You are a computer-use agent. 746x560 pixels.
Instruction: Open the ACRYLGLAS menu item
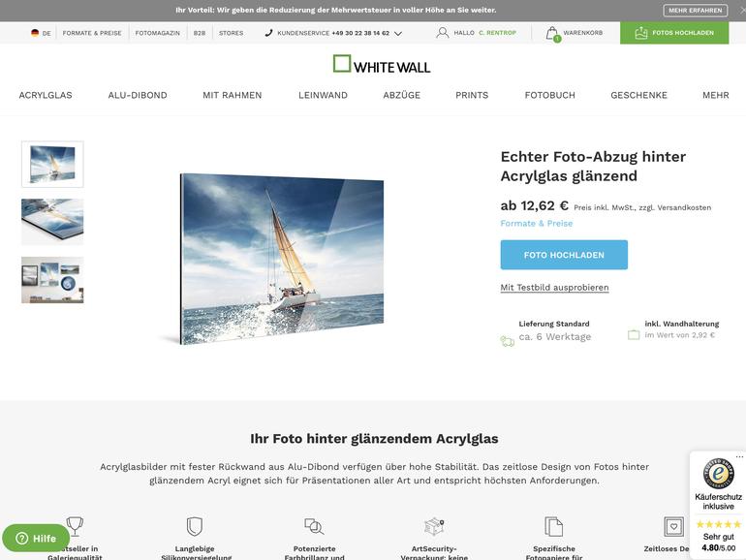46,95
